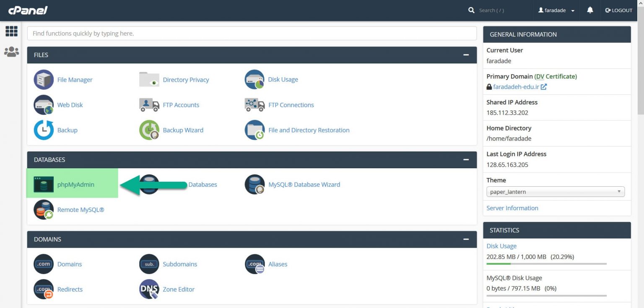This screenshot has height=308, width=644.
Task: Click the Disk Usage statistics link
Action: click(501, 246)
